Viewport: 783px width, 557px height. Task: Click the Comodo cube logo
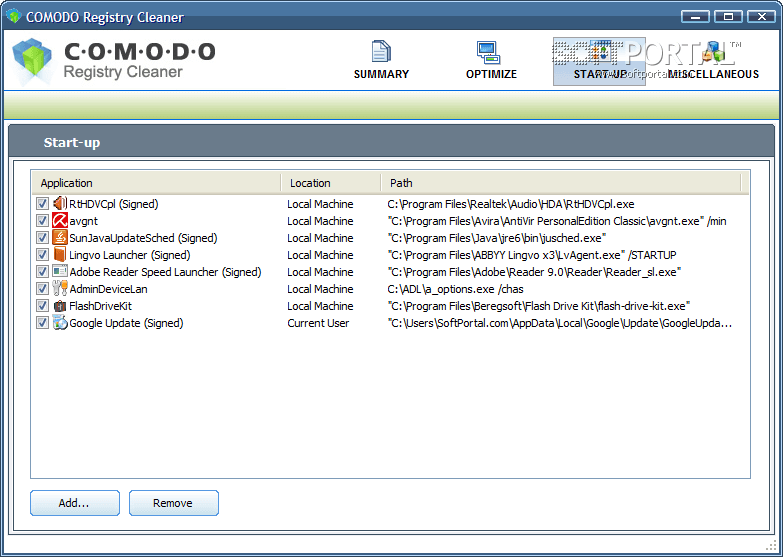tap(32, 60)
